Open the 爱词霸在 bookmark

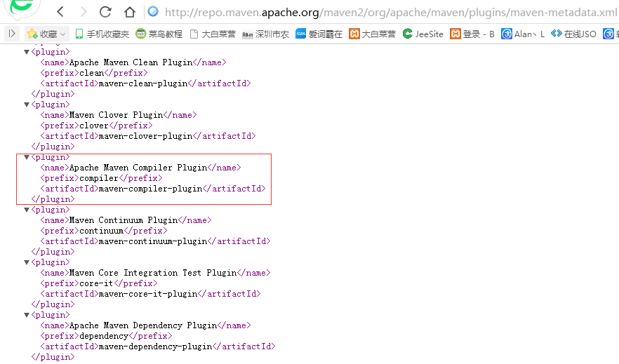[x=319, y=34]
